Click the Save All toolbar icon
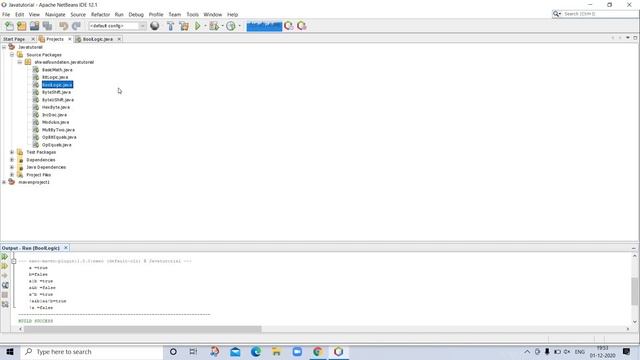This screenshot has width=640, height=360. [47, 26]
